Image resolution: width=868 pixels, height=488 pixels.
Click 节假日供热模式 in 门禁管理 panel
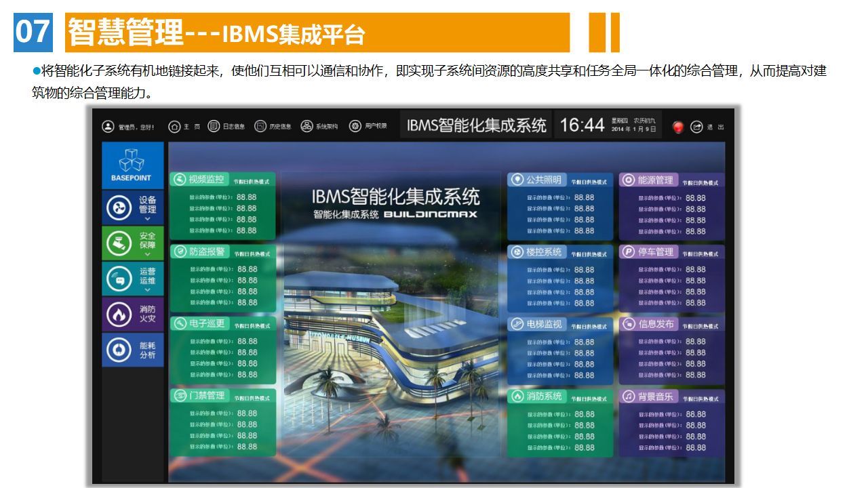click(x=252, y=399)
